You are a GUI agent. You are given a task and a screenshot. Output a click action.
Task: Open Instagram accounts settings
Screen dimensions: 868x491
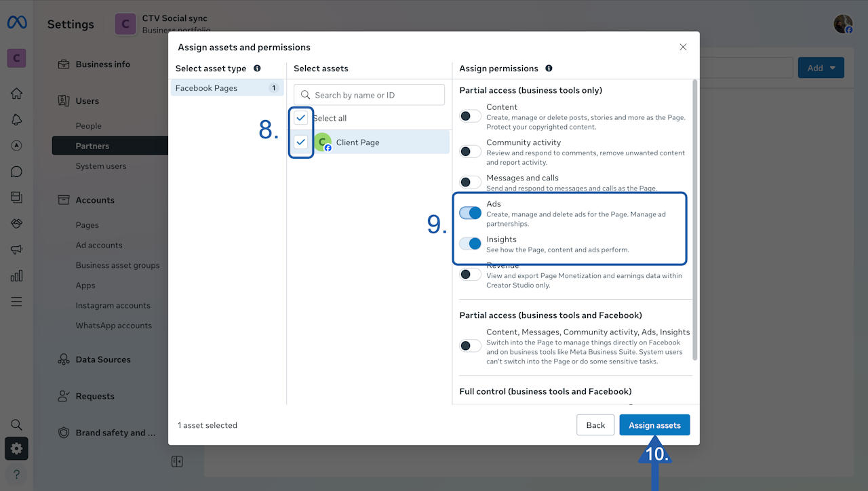tap(113, 306)
